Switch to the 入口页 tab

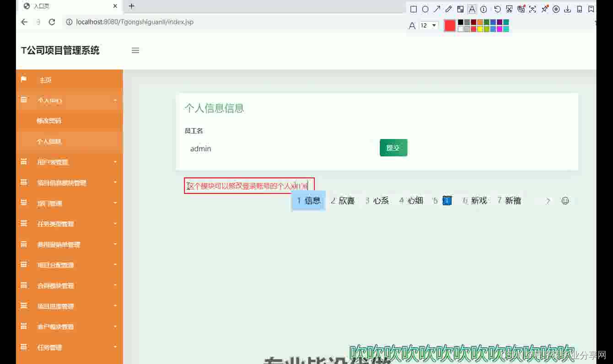coord(69,6)
